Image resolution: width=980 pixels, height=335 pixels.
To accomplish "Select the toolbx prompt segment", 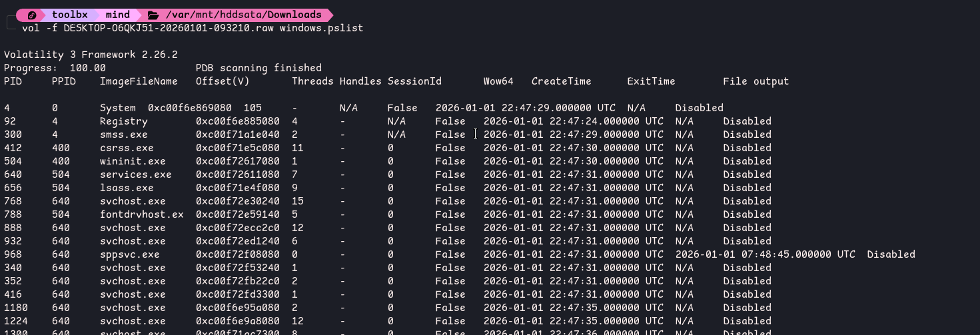I will tap(69, 15).
